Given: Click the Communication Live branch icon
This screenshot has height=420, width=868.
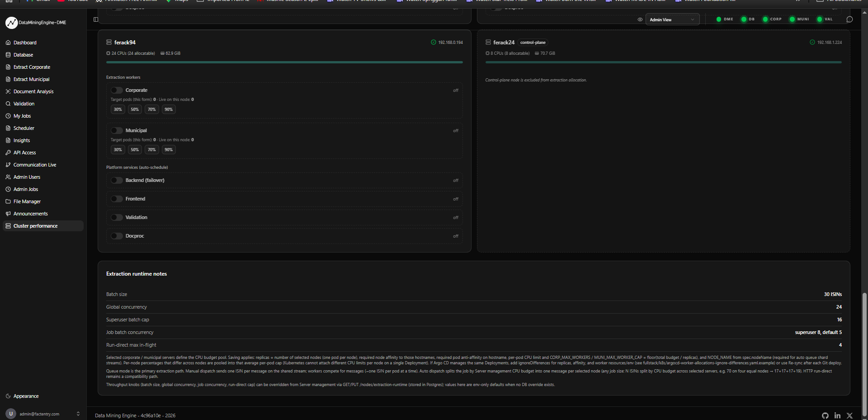Looking at the screenshot, I should pyautogui.click(x=8, y=165).
